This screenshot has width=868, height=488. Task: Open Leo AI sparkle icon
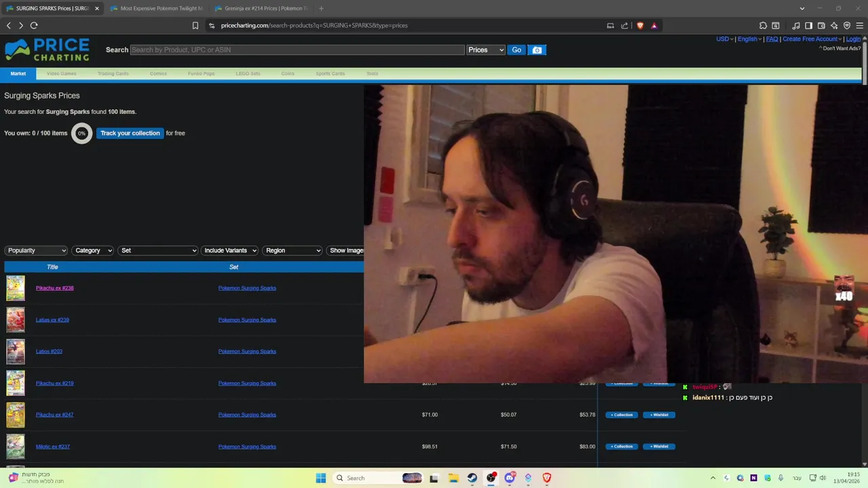click(834, 25)
